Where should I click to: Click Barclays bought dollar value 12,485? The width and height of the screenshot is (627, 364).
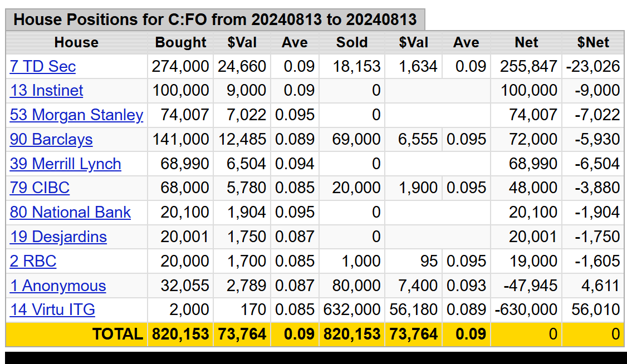pyautogui.click(x=242, y=139)
